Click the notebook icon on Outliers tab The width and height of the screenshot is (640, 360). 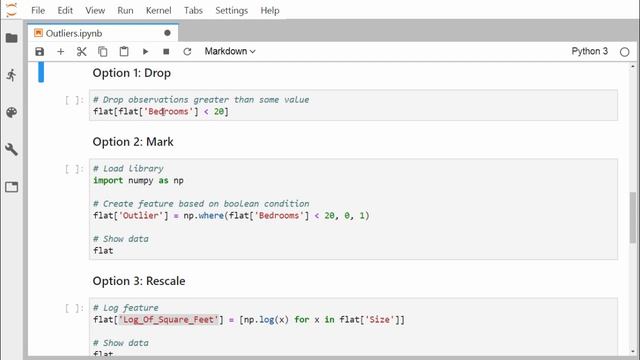pyautogui.click(x=38, y=33)
